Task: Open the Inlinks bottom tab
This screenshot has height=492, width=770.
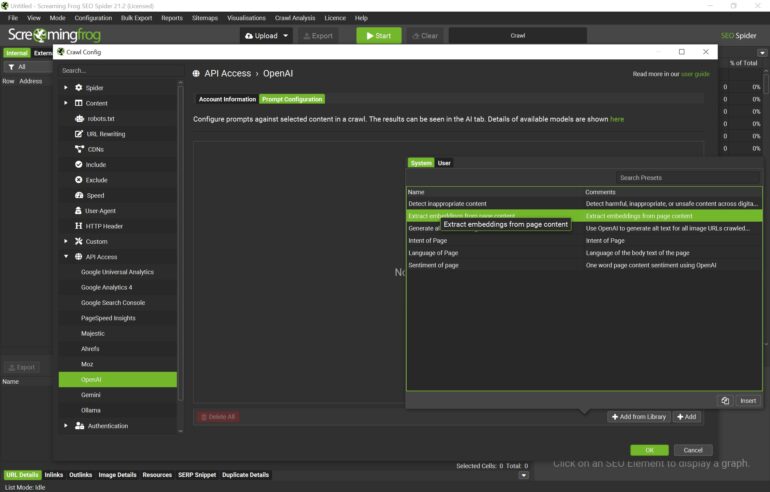Action: point(54,475)
